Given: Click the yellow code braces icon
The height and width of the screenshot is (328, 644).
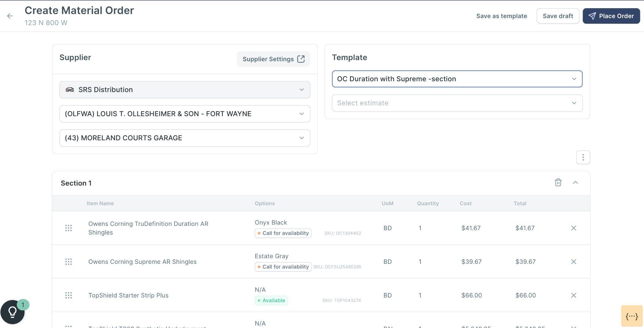Looking at the screenshot, I should pyautogui.click(x=631, y=316).
